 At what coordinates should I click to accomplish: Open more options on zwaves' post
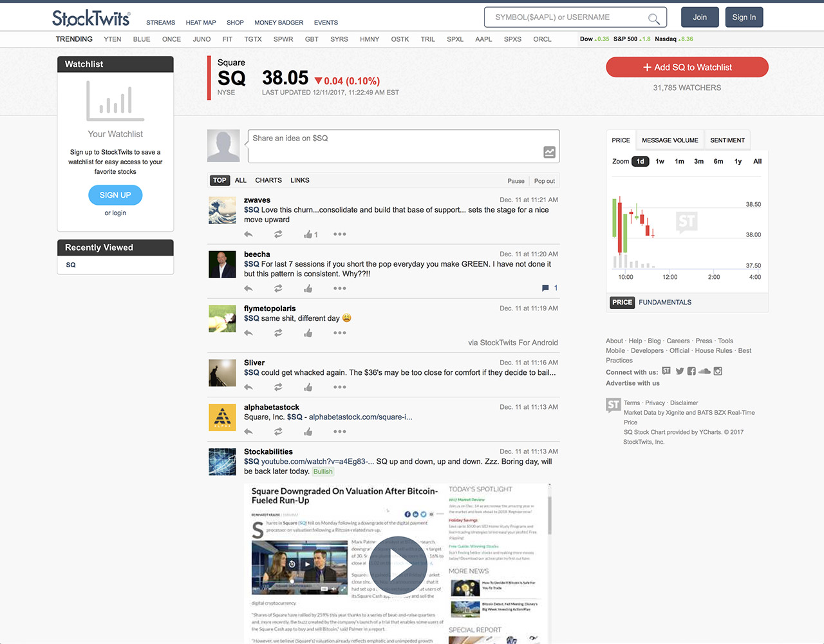(x=340, y=234)
